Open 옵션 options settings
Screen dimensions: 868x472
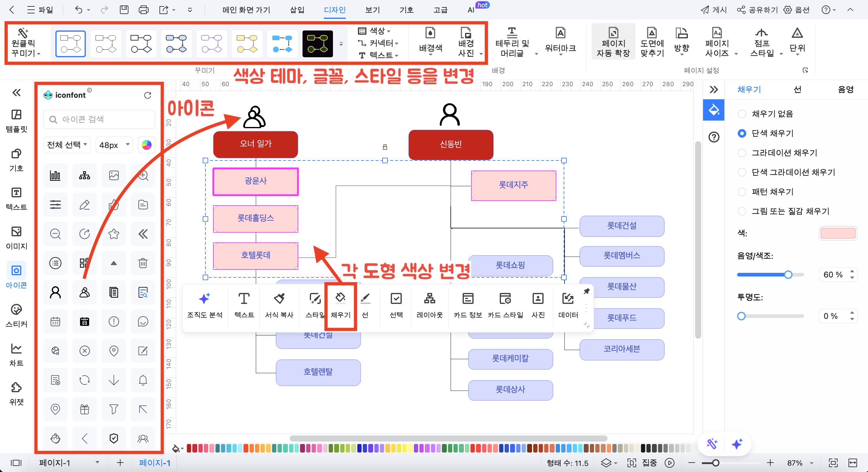coord(796,10)
